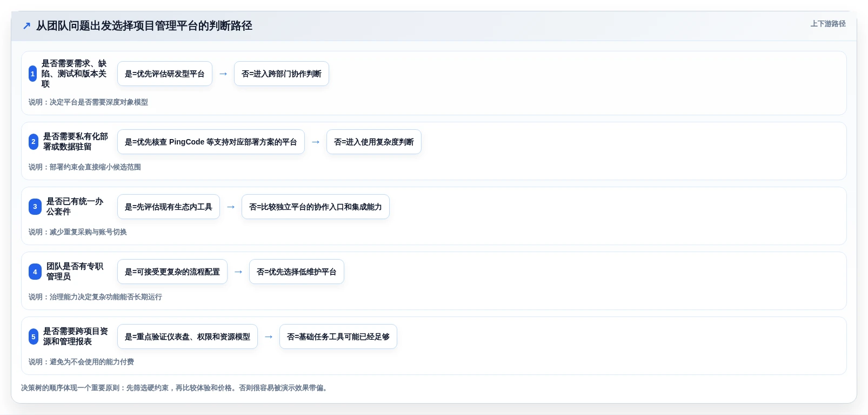Viewport: 868px width, 415px height.
Task: Click the 上下游路径 label in the header
Action: pyautogui.click(x=828, y=24)
